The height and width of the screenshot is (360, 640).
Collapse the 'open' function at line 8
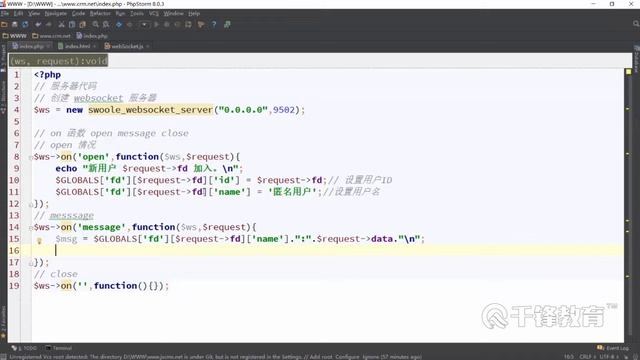tap(31, 157)
